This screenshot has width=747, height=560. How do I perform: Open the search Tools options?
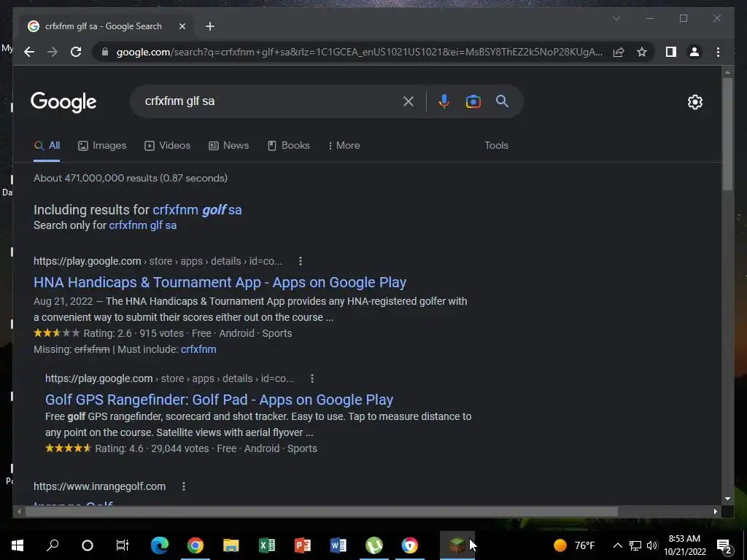[x=496, y=145]
